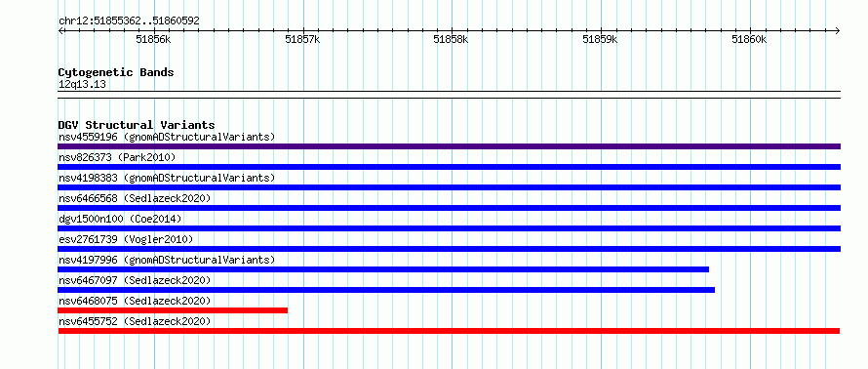Viewport: 868px width, 369px height.
Task: Open variant nsv4559196 label
Action: pos(167,137)
